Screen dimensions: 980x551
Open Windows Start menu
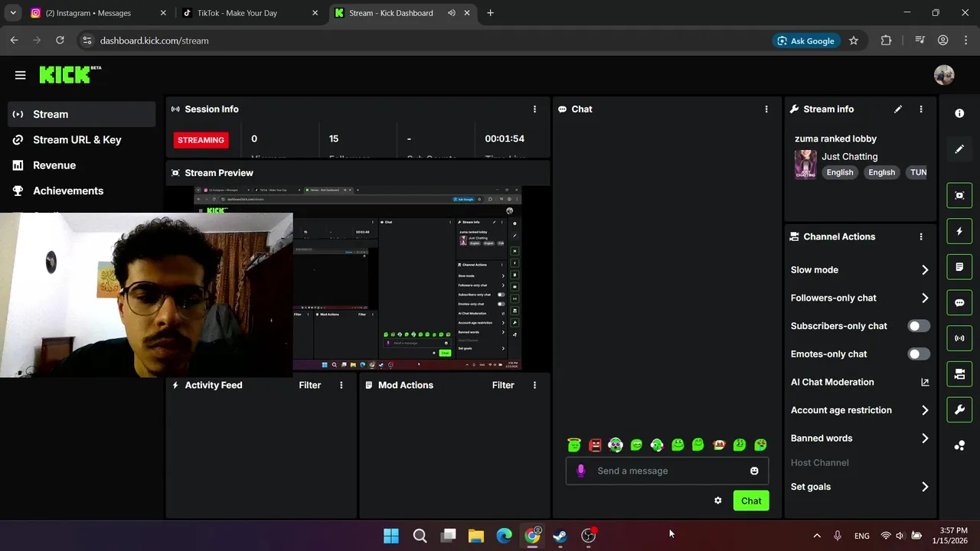(391, 536)
